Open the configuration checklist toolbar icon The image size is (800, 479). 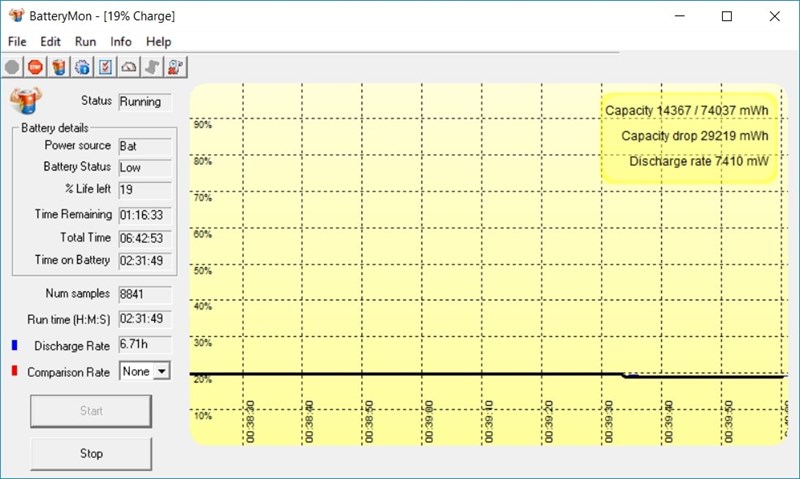click(x=106, y=67)
